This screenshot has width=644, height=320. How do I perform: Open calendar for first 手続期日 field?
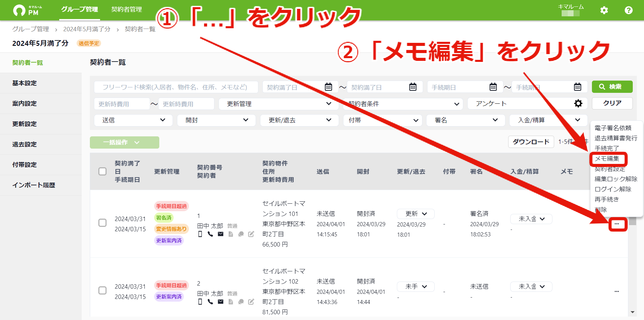click(x=493, y=87)
